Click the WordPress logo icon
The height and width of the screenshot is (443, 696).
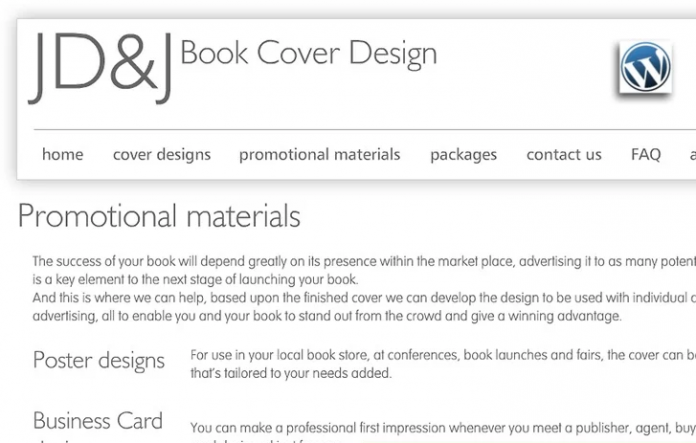click(x=645, y=67)
